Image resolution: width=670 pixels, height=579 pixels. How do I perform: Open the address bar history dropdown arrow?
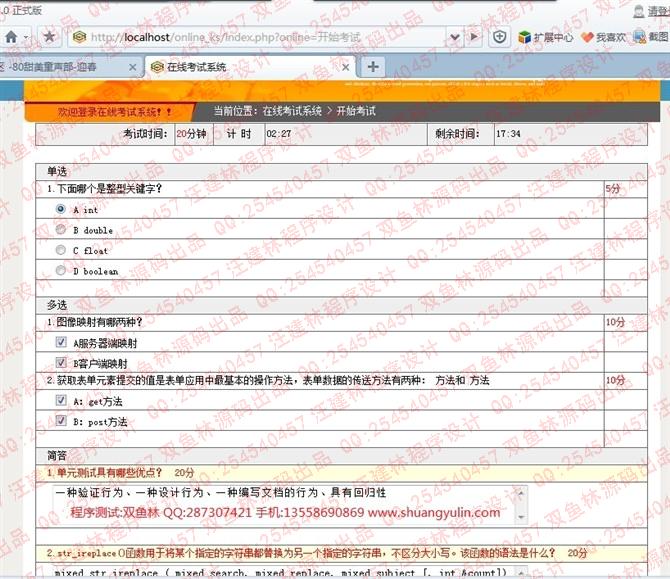[455, 37]
